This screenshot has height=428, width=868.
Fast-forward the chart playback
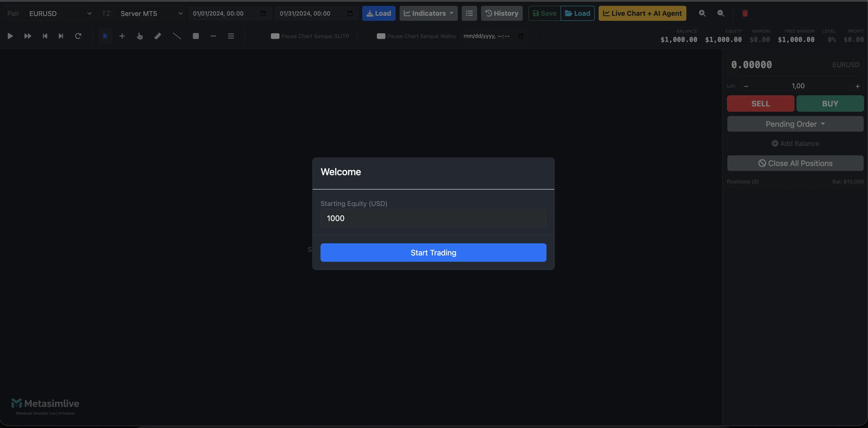(x=27, y=36)
